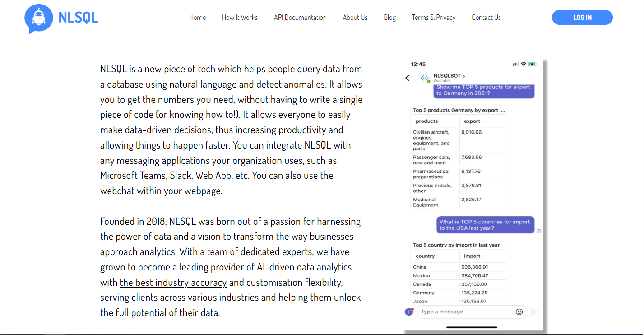Viewport: 644px width, 335px height.
Task: Click the phone home indicator bar
Action: 472,327
